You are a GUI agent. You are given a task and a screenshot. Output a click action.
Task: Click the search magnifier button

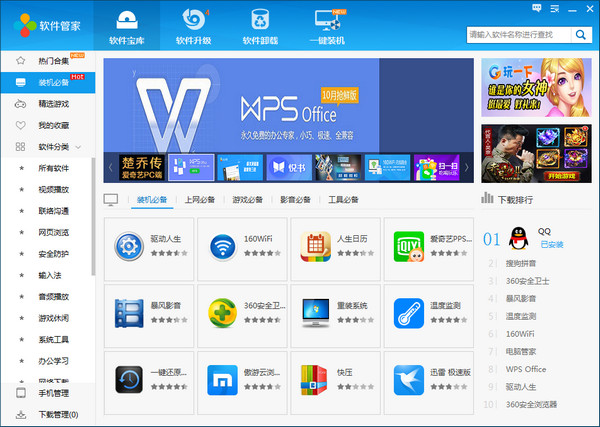click(x=581, y=35)
